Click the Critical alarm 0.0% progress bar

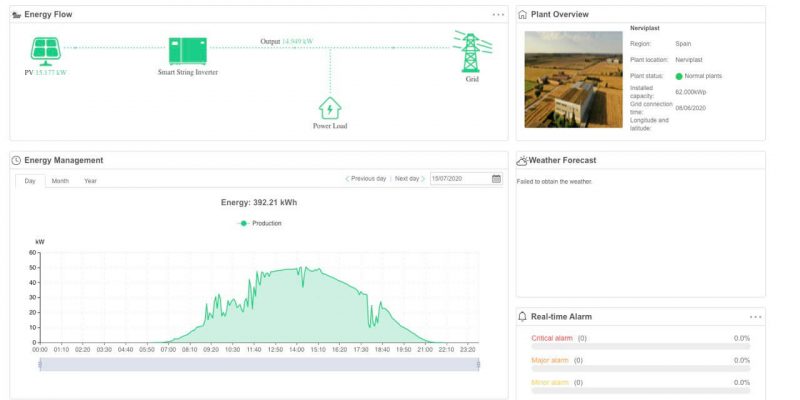click(x=640, y=346)
